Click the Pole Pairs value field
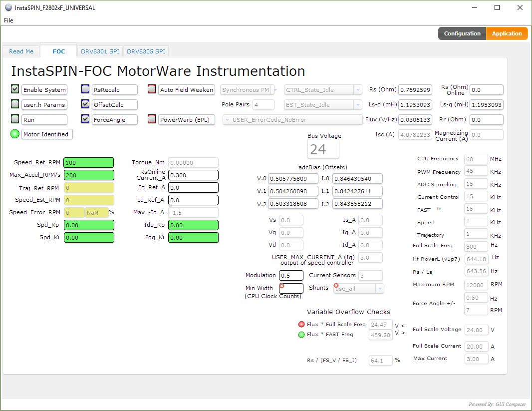Viewport: 532px width, 411px height. [264, 105]
